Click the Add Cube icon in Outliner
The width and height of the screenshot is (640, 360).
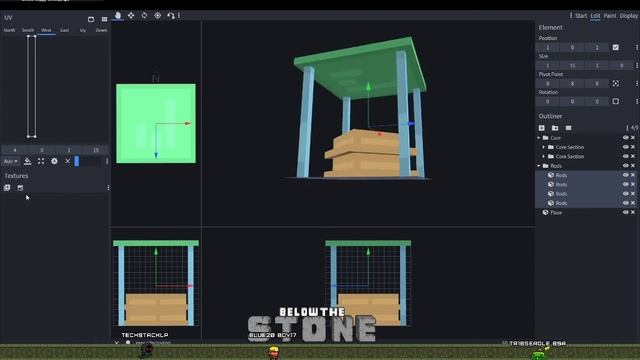tap(542, 128)
